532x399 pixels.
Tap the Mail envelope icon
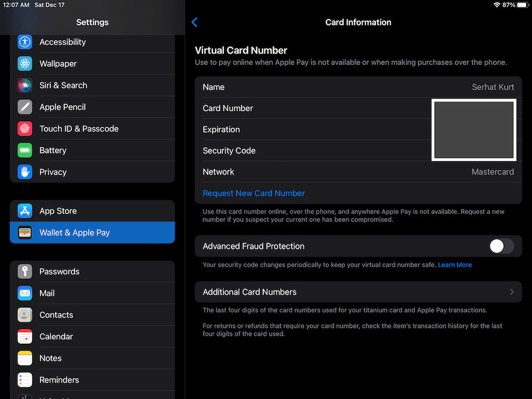25,293
